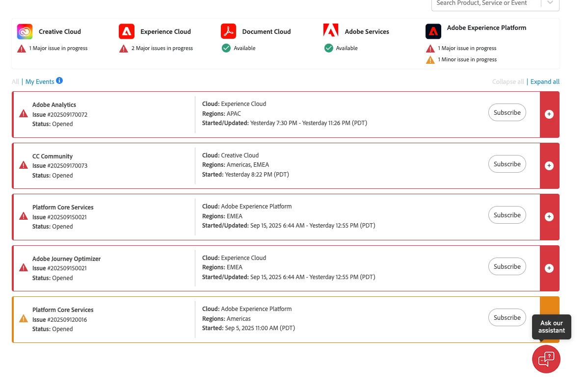Select the Experience Cloud heading
This screenshot has width=588, height=389.
[165, 31]
